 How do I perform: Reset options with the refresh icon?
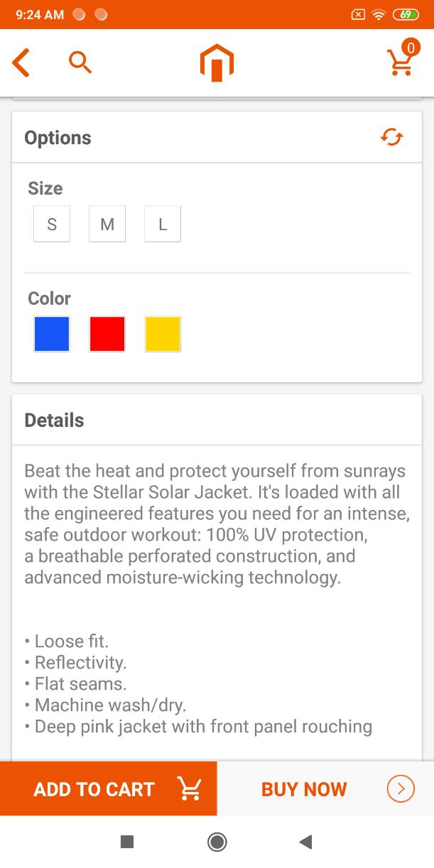pyautogui.click(x=391, y=137)
